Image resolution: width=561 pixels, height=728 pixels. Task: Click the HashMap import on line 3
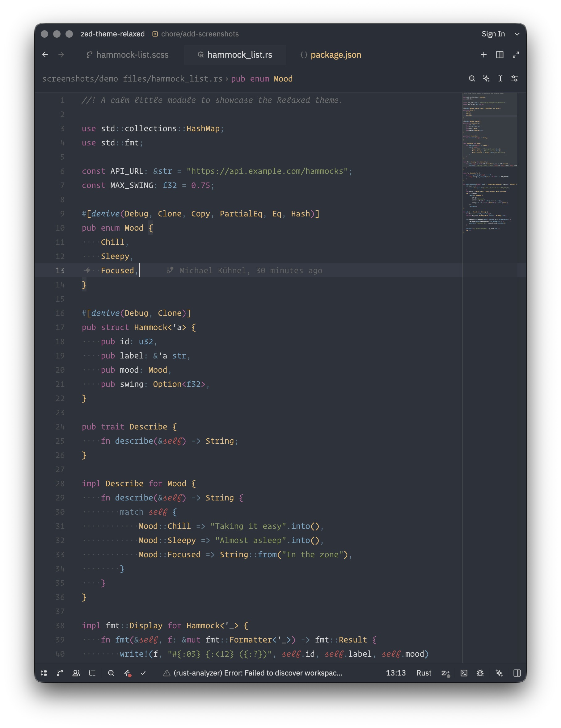(x=203, y=128)
